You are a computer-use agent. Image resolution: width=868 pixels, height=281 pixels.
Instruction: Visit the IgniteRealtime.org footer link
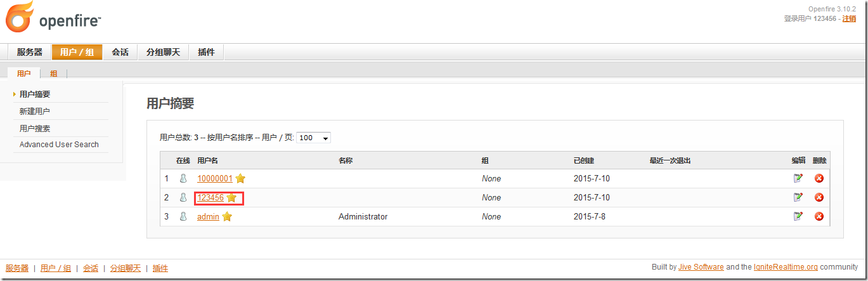click(x=785, y=268)
